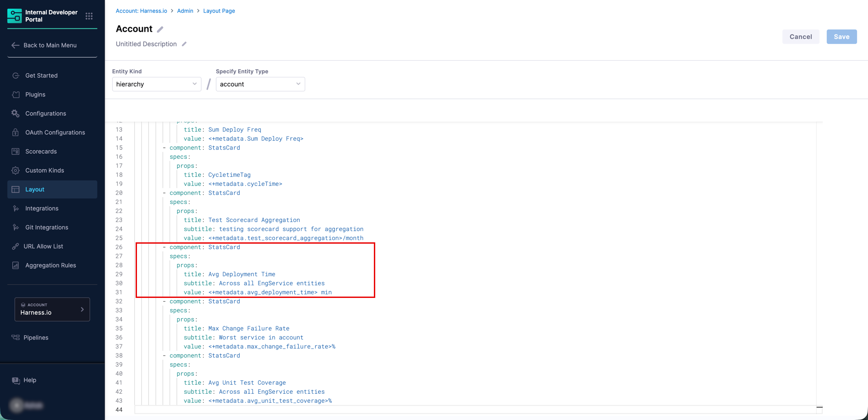The width and height of the screenshot is (868, 420).
Task: Open the app grid switcher icon
Action: (x=89, y=16)
